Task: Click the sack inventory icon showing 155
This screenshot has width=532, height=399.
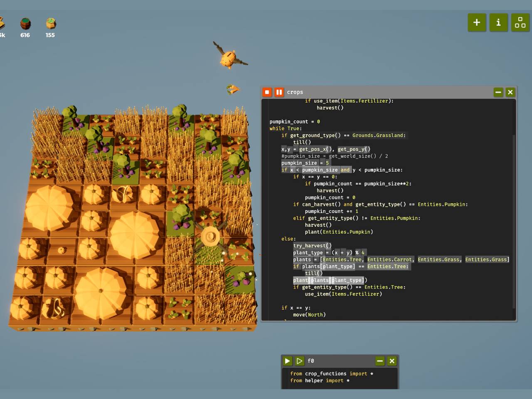Action: (51, 24)
